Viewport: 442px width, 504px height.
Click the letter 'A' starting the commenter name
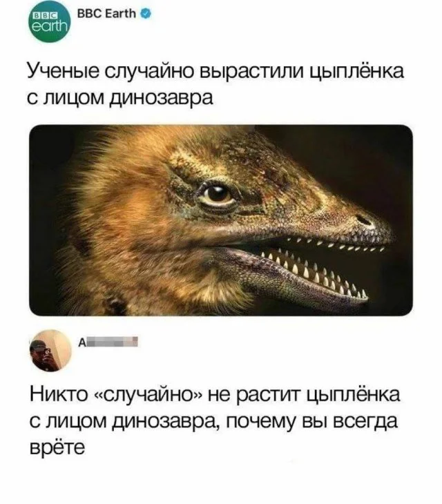tap(81, 343)
